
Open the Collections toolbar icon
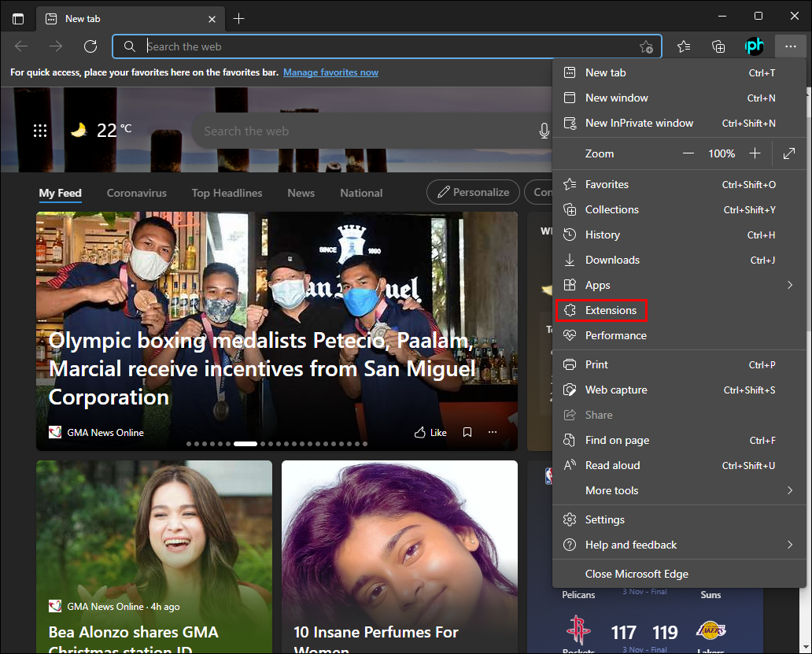(718, 46)
